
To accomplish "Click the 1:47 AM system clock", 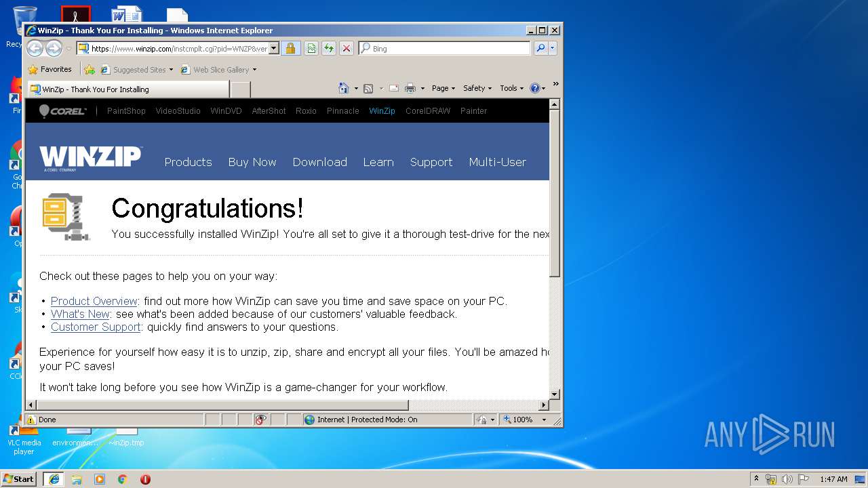I will coord(833,479).
